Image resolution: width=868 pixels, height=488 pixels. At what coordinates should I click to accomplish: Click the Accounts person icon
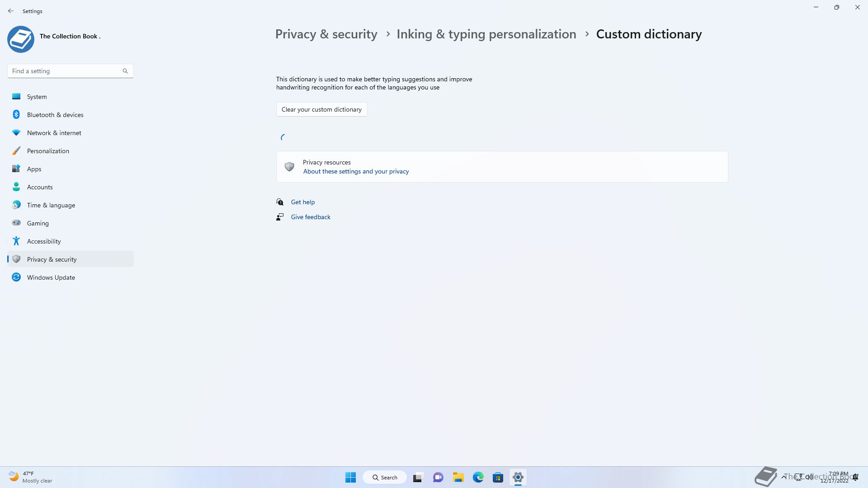tap(16, 187)
